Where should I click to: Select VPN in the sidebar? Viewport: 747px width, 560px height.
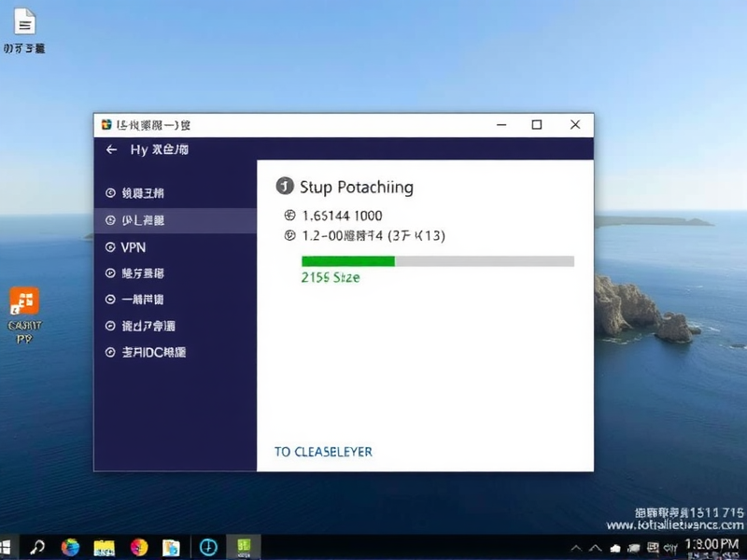tap(134, 247)
